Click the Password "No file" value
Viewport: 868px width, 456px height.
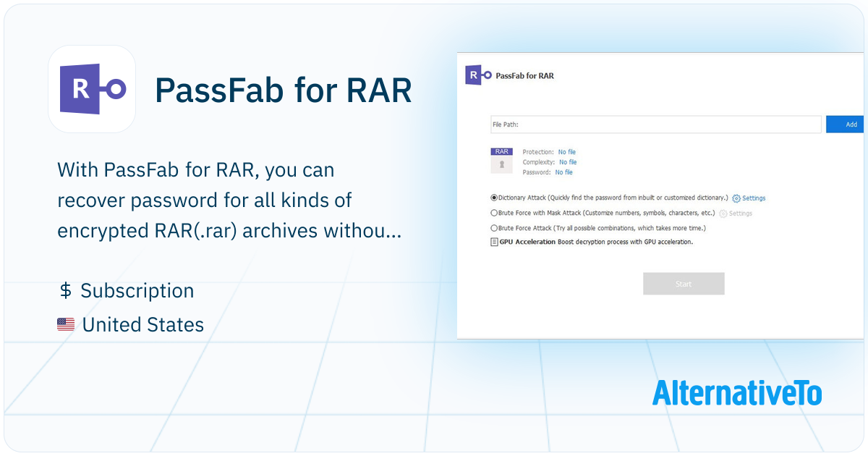point(563,172)
